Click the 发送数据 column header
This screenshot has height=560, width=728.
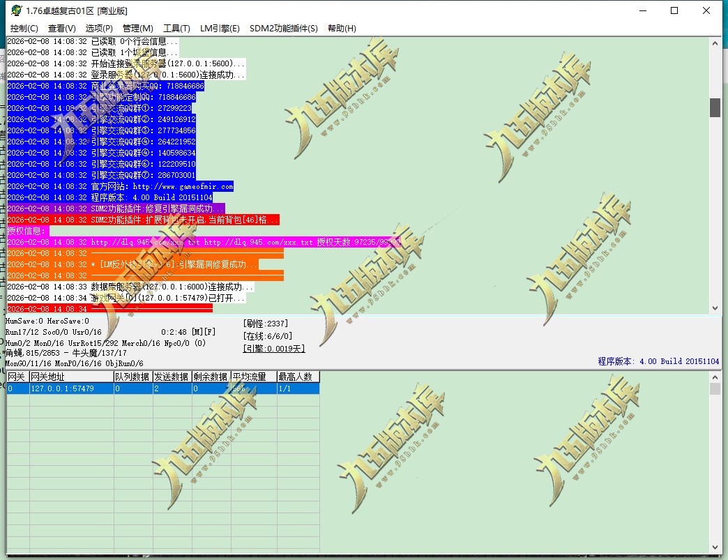[173, 377]
